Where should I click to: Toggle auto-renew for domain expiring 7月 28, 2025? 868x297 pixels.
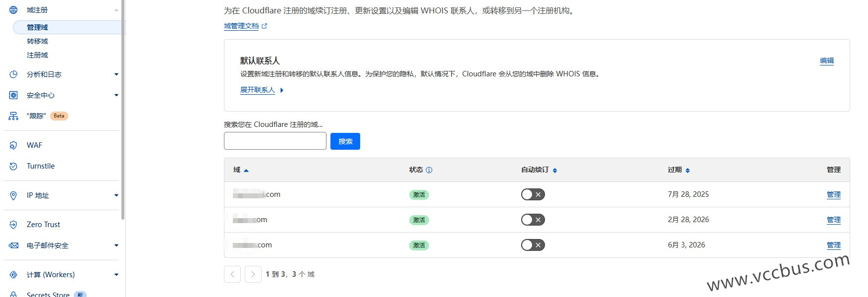[x=533, y=194]
